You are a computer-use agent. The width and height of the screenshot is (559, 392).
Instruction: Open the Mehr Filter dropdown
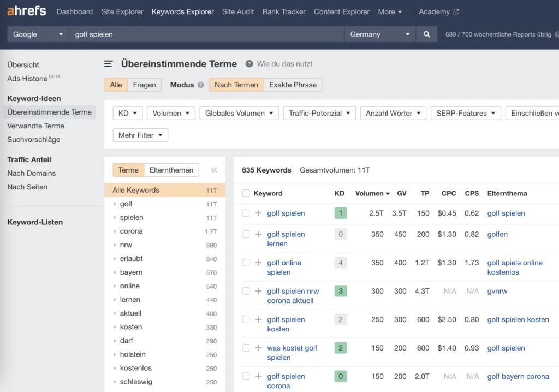[x=140, y=135]
